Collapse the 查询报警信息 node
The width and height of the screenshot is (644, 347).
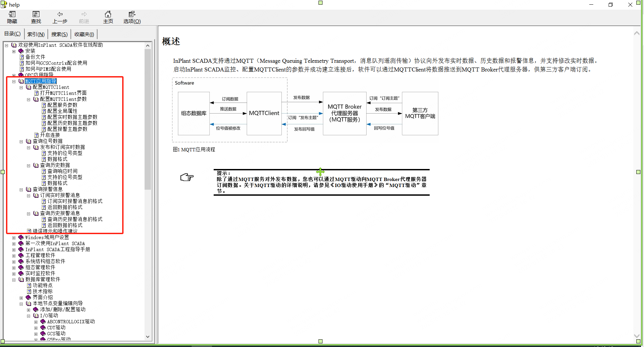click(21, 190)
